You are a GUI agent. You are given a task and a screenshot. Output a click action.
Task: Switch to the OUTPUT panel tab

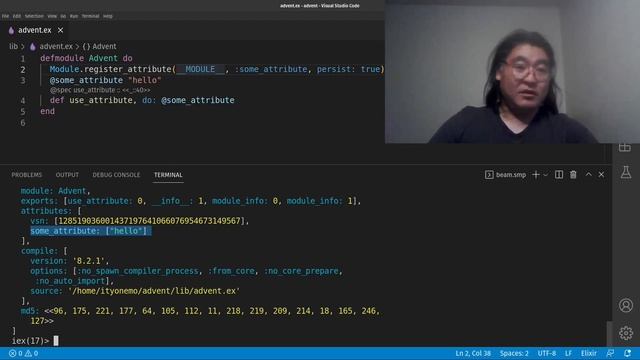67,175
